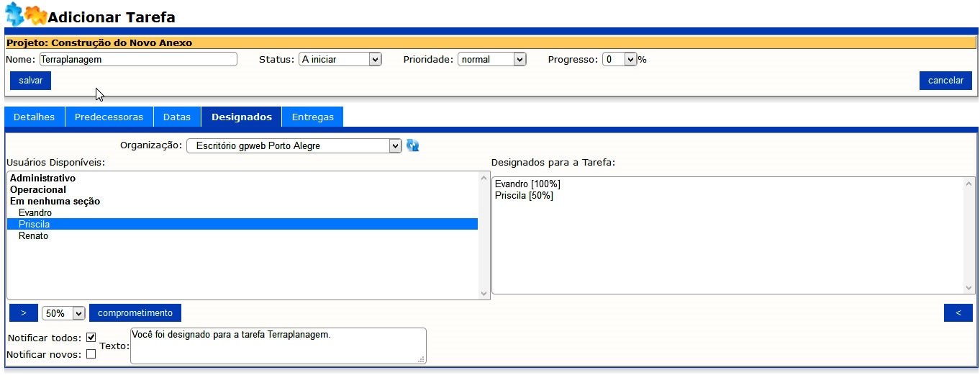Click the Nome text field
Screen dimensions: 980x383
click(x=137, y=60)
